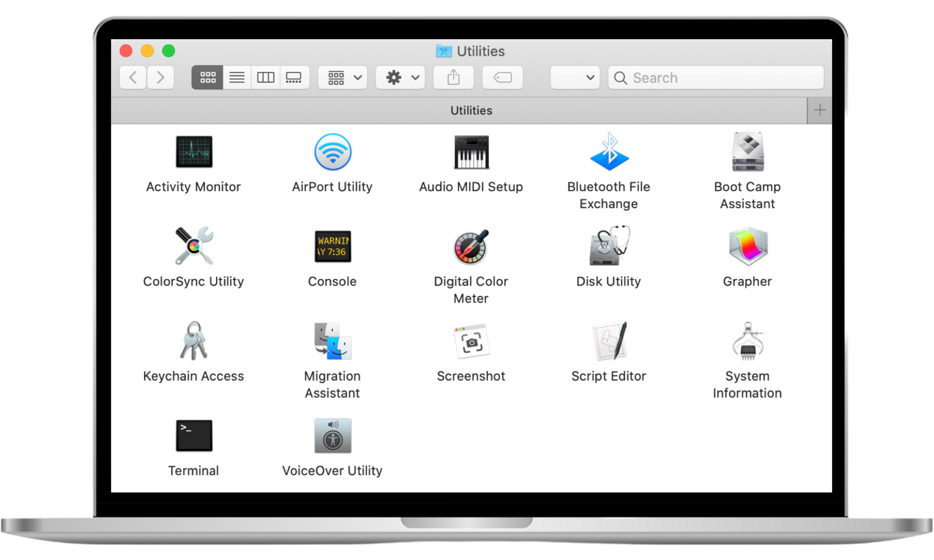
Task: Open the group-by arrangement dropdown
Action: pos(343,77)
